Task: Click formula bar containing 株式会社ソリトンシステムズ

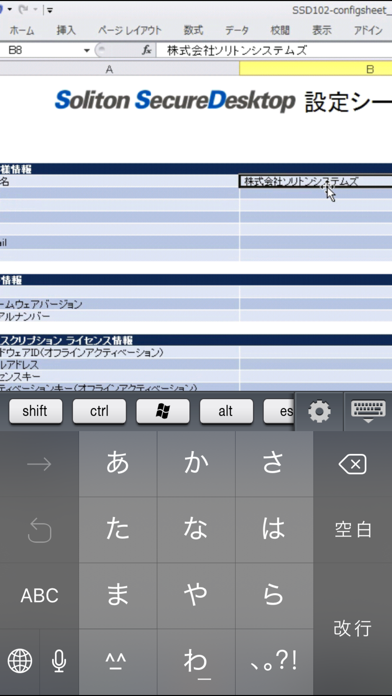Action: 274,51
